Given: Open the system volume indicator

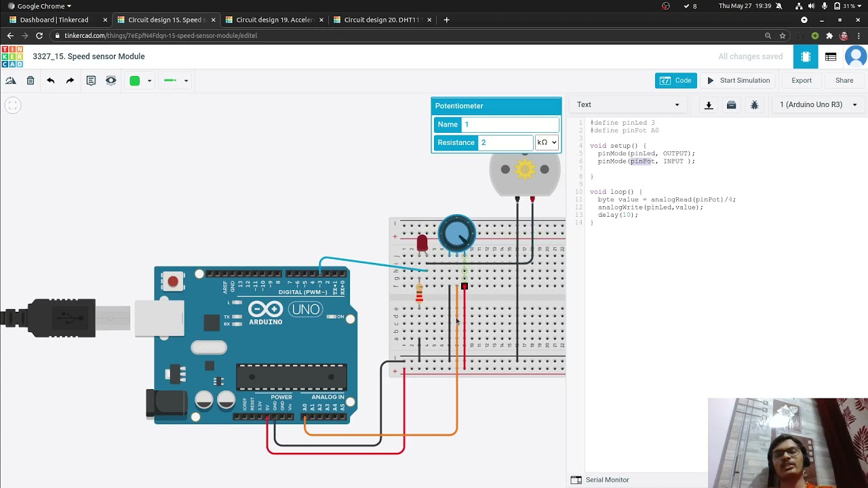Looking at the screenshot, I should [x=810, y=6].
